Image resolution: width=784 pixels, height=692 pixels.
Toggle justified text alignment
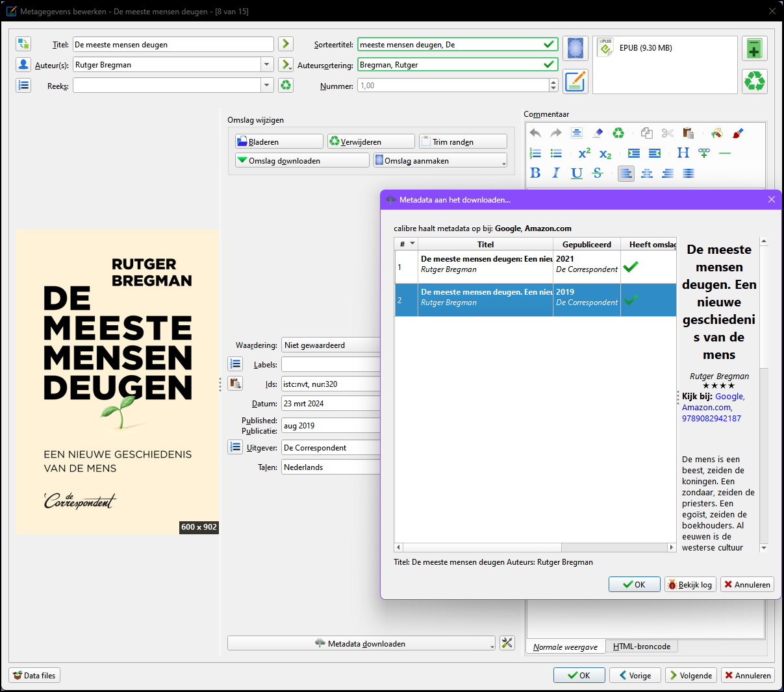pos(689,173)
